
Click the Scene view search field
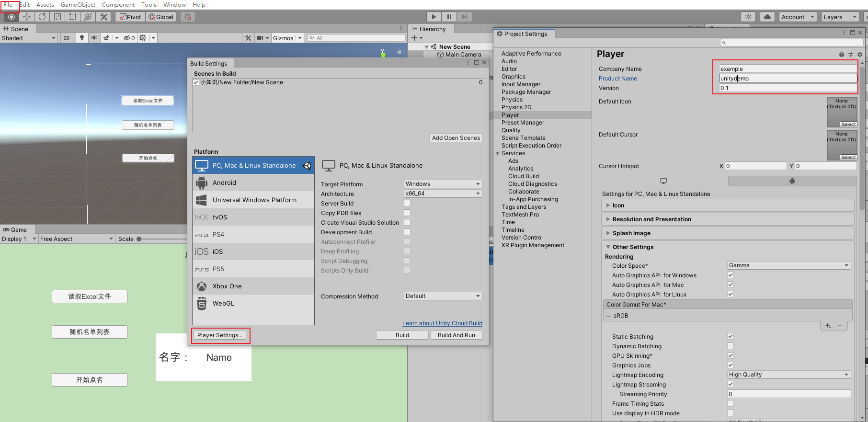[x=356, y=38]
